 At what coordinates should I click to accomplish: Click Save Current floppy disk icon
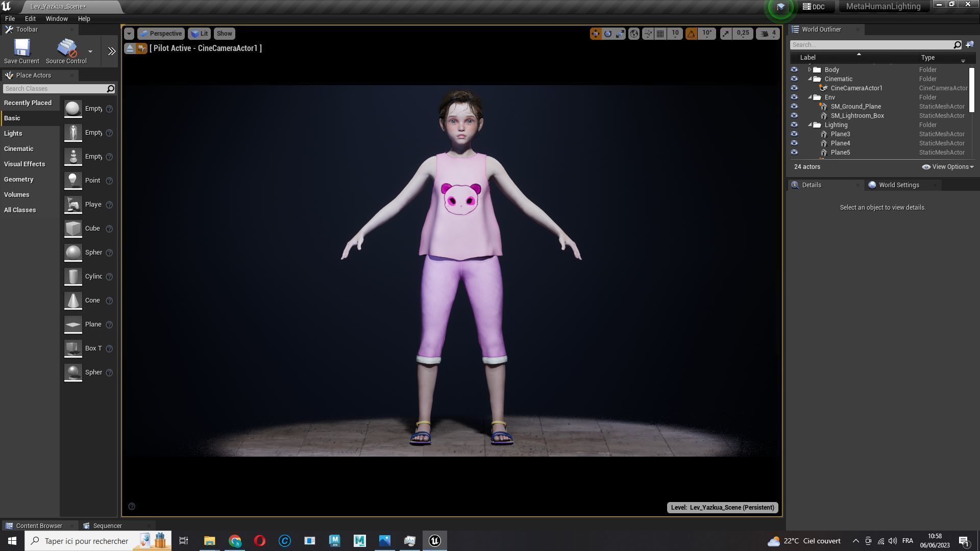(21, 48)
